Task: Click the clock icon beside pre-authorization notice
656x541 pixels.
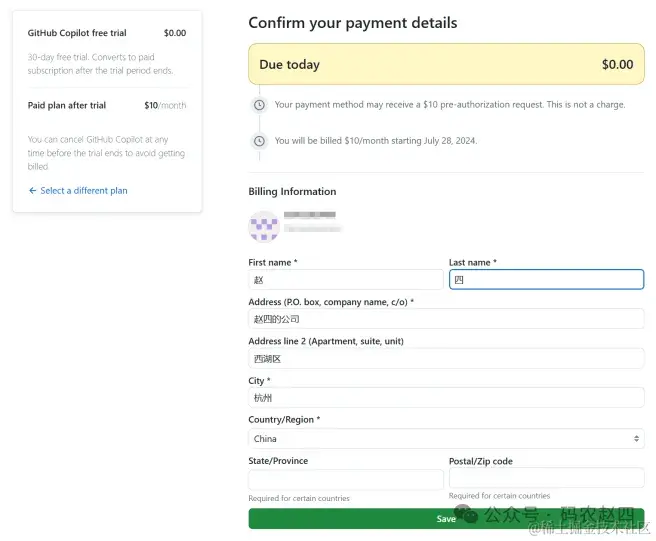Action: pos(259,105)
